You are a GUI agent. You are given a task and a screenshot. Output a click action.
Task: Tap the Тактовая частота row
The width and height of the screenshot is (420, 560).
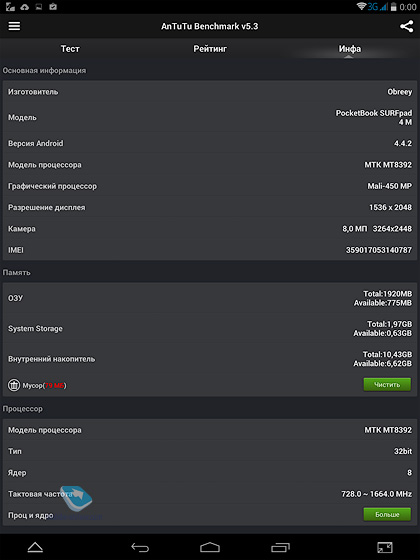pyautogui.click(x=210, y=494)
